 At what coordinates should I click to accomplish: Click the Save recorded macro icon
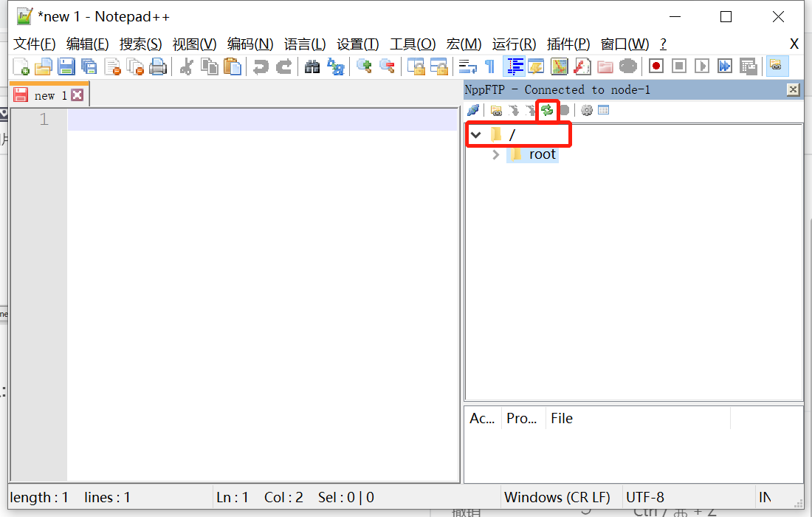point(748,66)
